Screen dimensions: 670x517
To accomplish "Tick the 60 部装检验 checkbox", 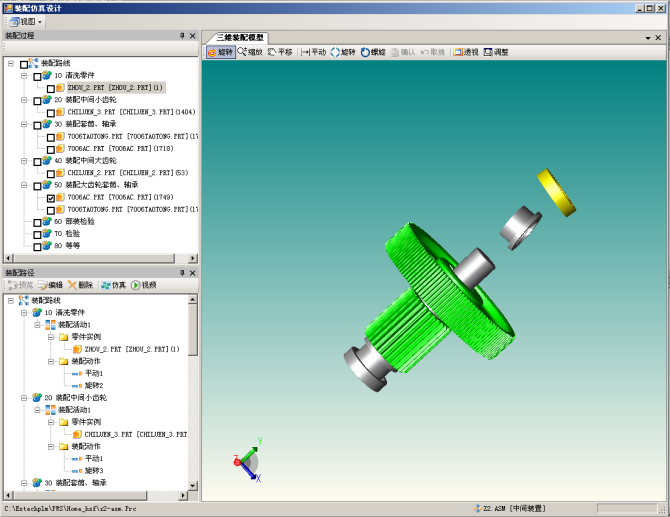I will [x=38, y=222].
